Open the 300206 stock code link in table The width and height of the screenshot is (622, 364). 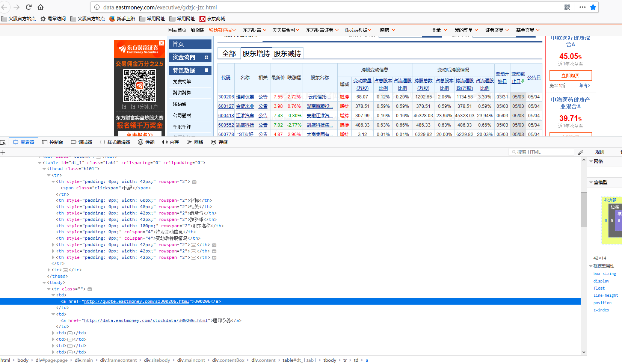pyautogui.click(x=226, y=97)
